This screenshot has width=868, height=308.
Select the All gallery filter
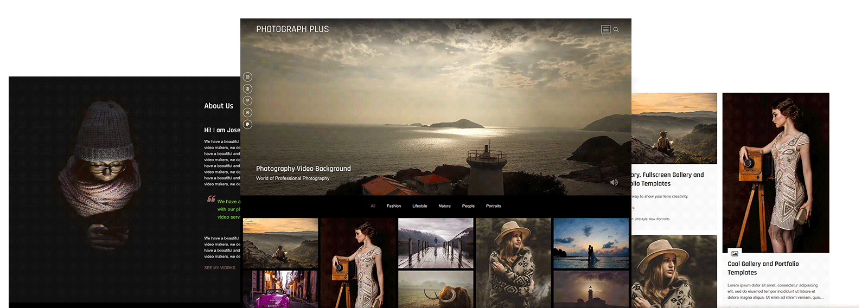[373, 206]
